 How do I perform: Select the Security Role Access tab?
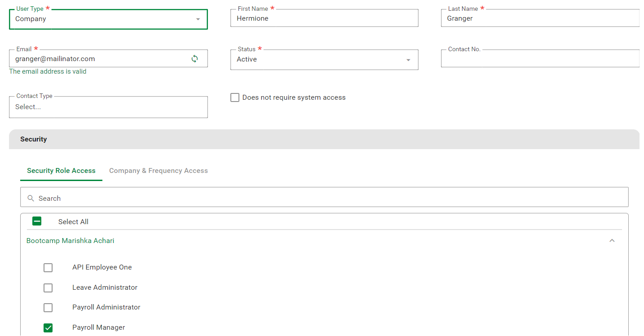pyautogui.click(x=61, y=171)
